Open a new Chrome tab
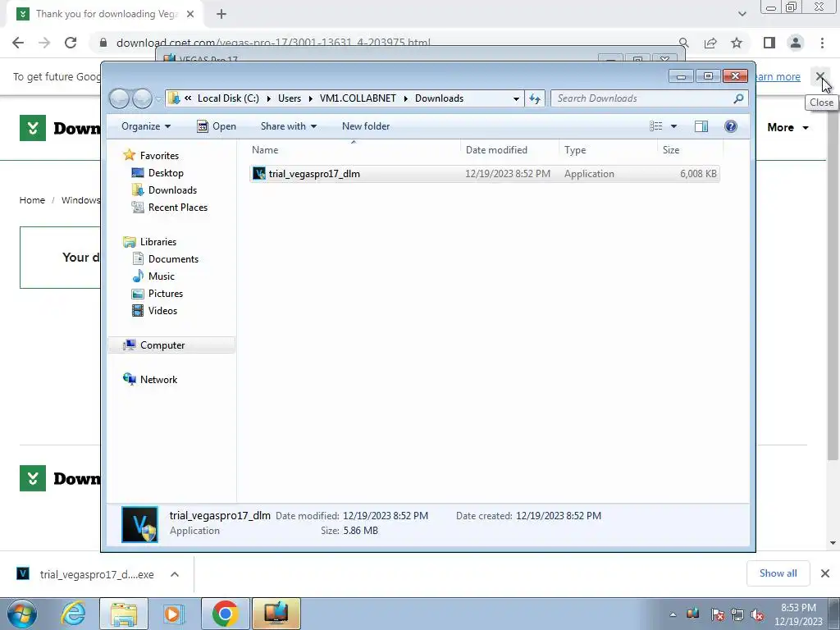This screenshot has width=840, height=630. pyautogui.click(x=221, y=15)
